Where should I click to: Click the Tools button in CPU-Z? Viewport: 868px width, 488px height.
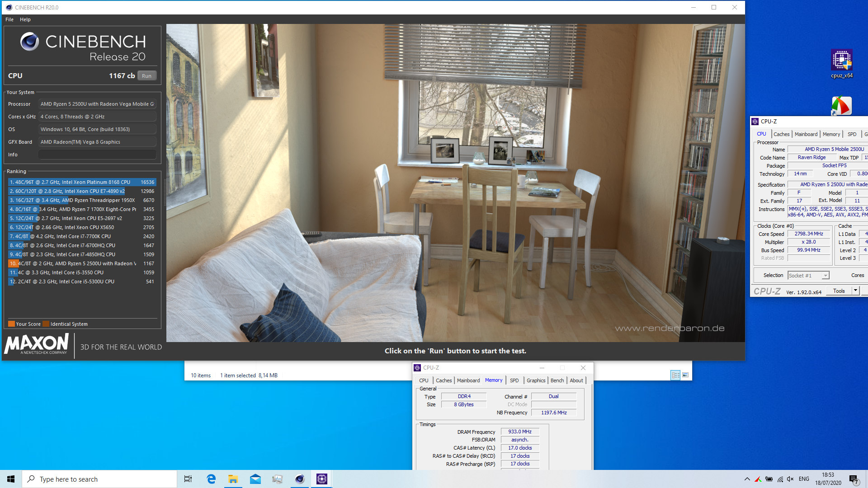839,291
